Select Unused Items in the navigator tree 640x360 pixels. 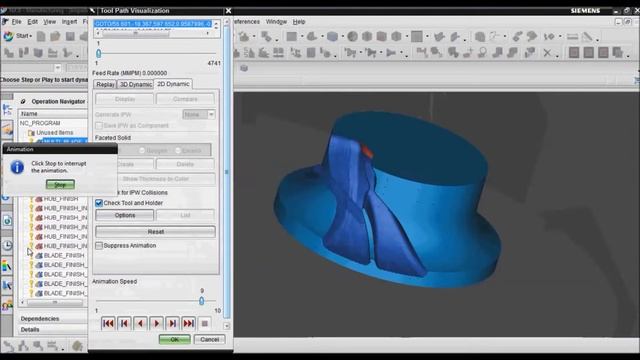tap(55, 133)
